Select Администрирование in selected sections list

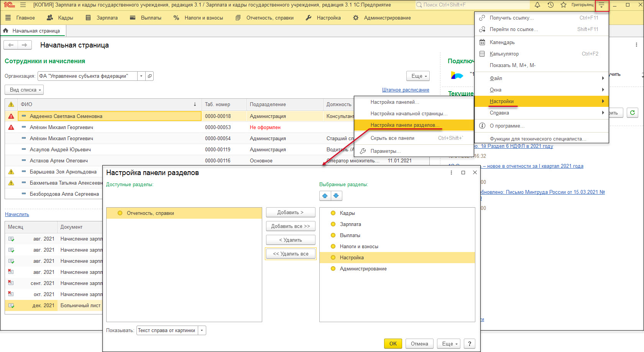click(x=397, y=269)
